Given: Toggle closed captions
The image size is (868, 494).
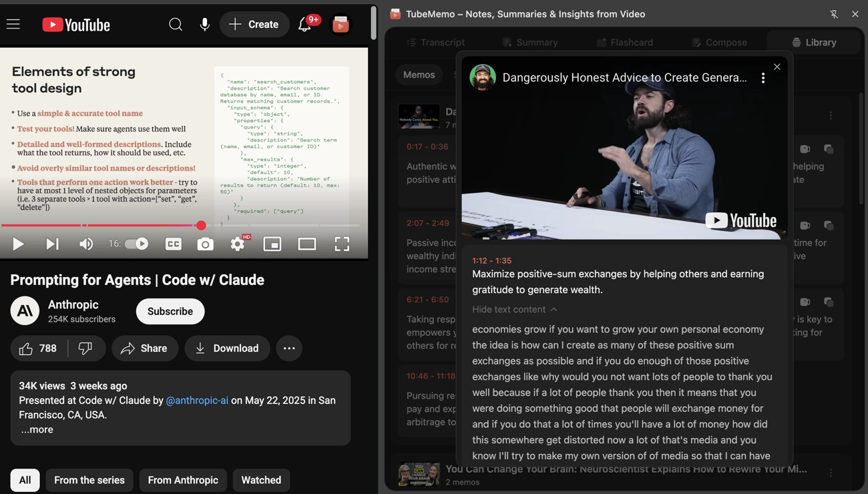Looking at the screenshot, I should coord(173,244).
